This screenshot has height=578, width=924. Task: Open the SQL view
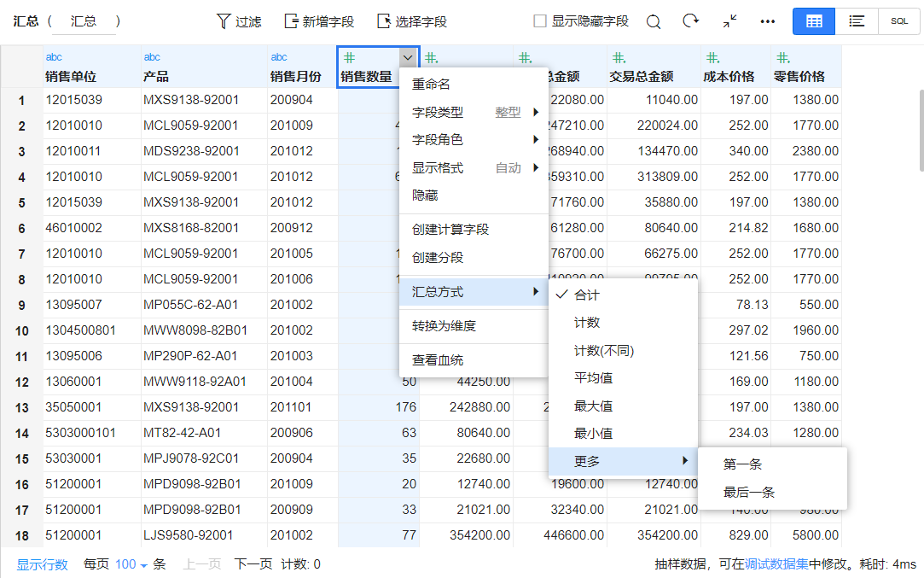899,21
